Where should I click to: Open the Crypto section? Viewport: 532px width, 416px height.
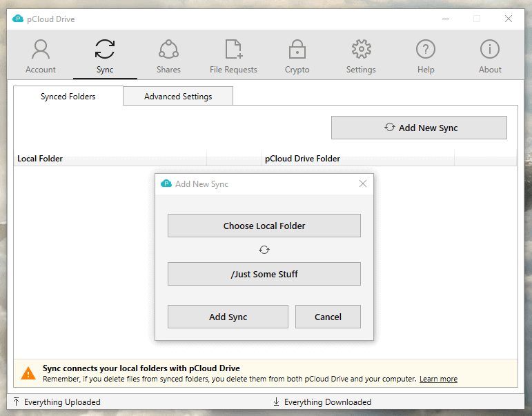pyautogui.click(x=297, y=56)
